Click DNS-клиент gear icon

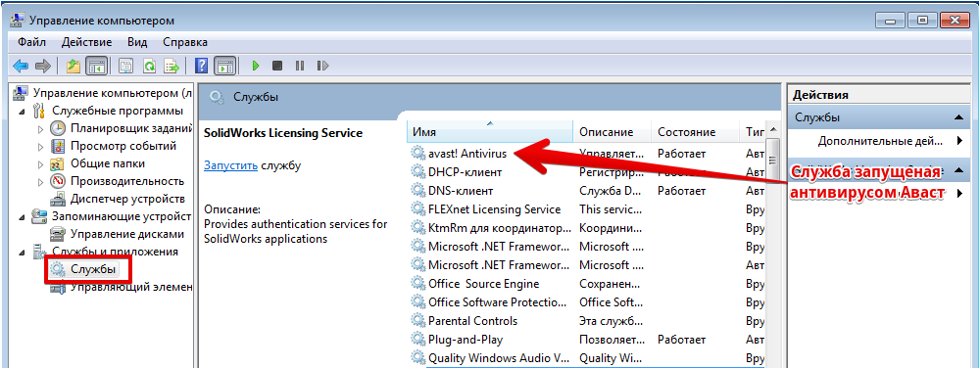click(417, 191)
